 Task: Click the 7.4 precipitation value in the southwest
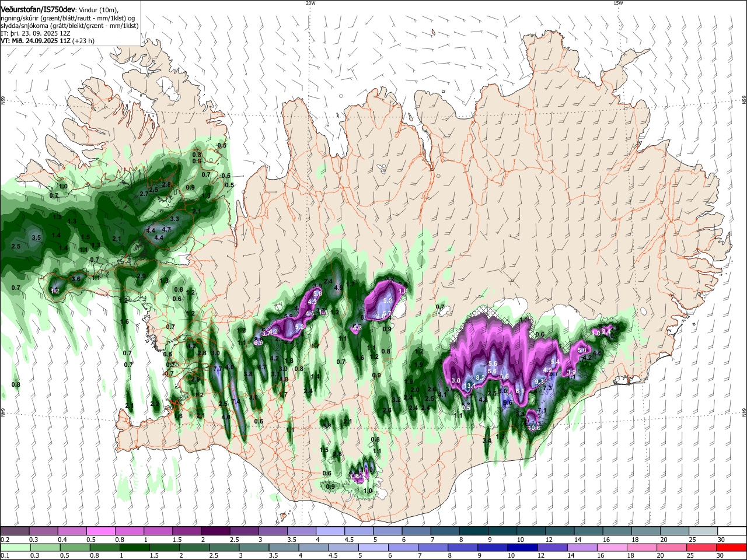click(236, 401)
